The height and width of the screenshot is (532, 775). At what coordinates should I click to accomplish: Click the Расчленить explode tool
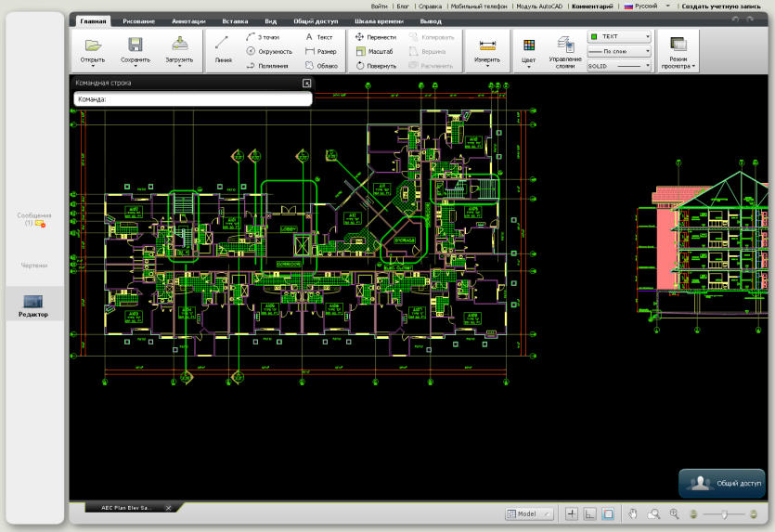431,66
